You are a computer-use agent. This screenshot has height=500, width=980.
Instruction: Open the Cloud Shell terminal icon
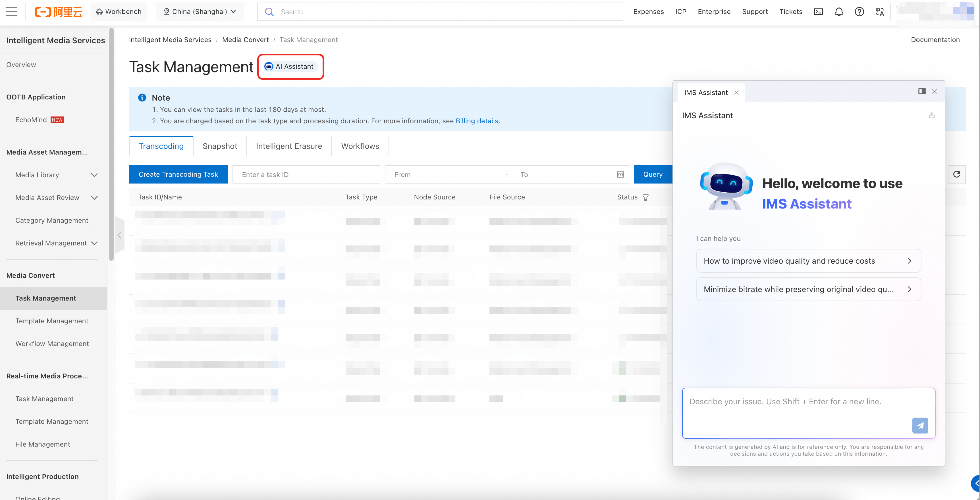[818, 12]
